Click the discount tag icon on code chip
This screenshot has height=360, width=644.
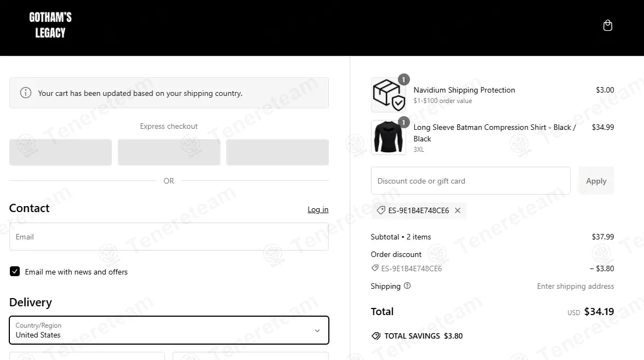[381, 210]
